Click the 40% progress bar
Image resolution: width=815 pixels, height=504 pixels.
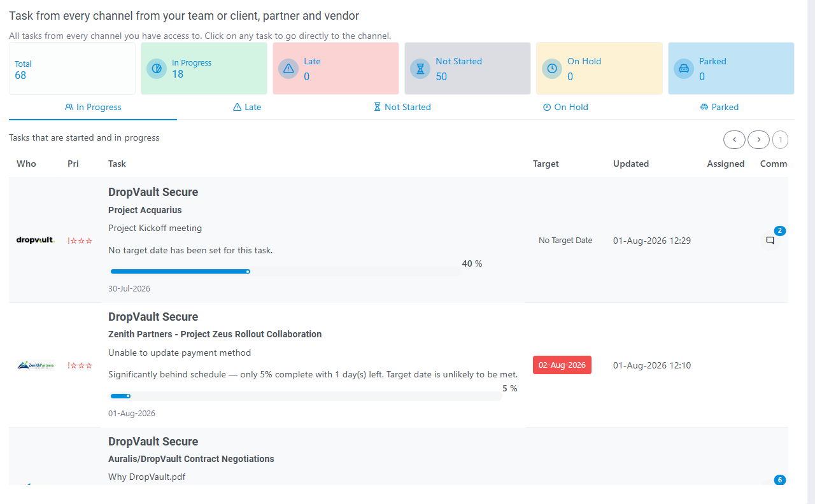click(285, 271)
